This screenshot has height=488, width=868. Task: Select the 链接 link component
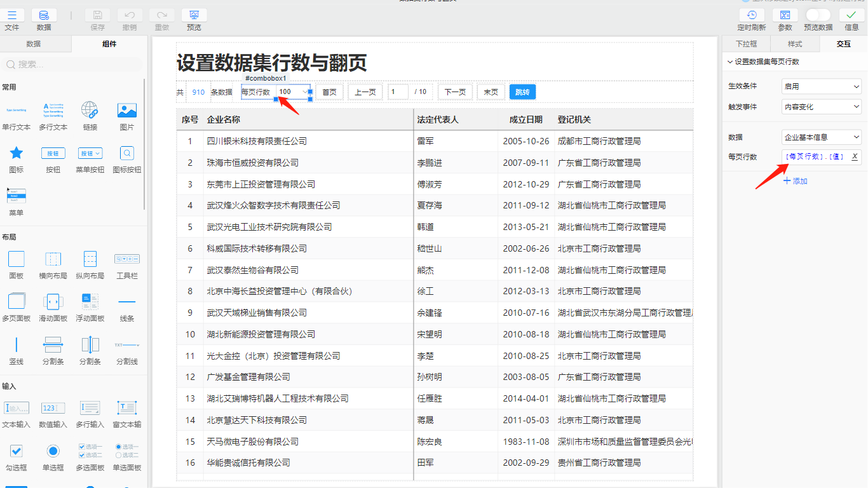click(x=90, y=109)
